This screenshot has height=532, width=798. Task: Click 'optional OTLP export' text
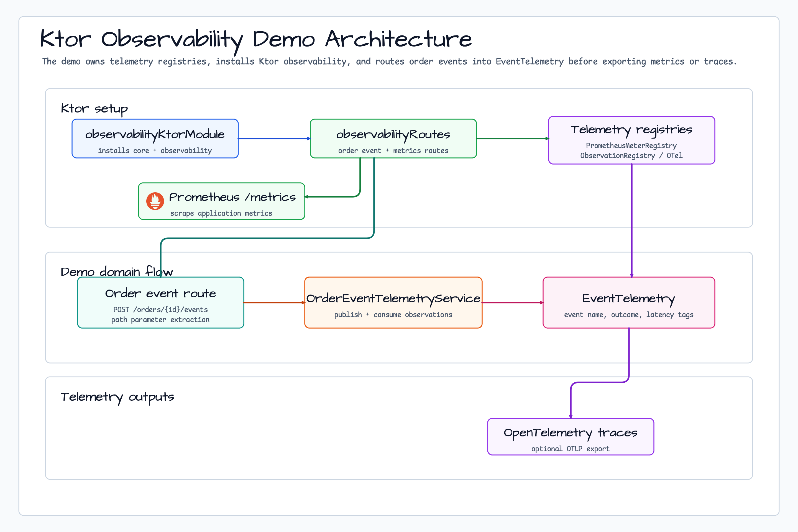click(x=570, y=449)
